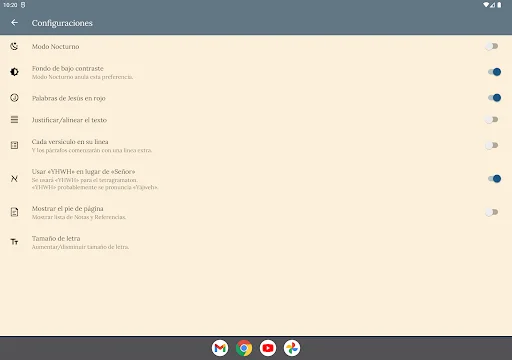Go back using the arrow icon
The width and height of the screenshot is (512, 360).
click(14, 23)
